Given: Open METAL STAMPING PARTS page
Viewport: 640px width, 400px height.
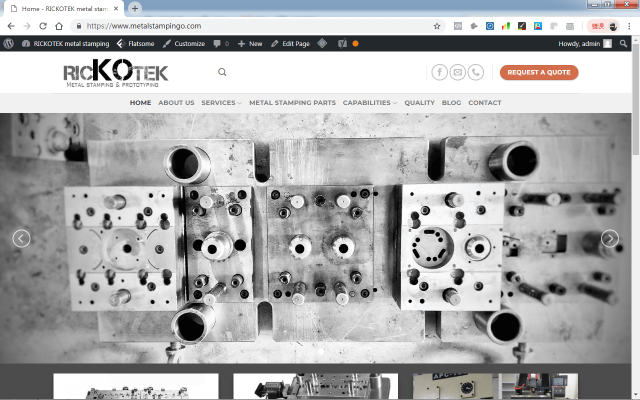Looking at the screenshot, I should click(292, 102).
